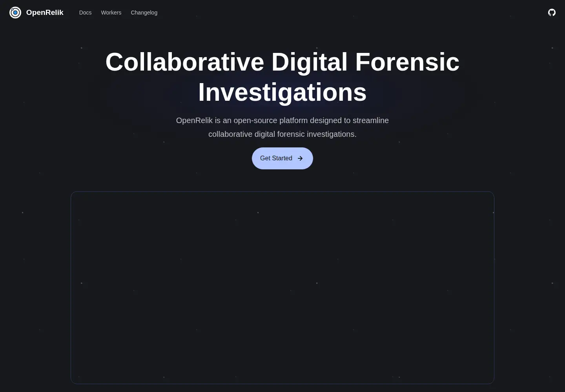Click the OpenRelik logo icon
Image resolution: width=565 pixels, height=392 pixels.
point(15,13)
